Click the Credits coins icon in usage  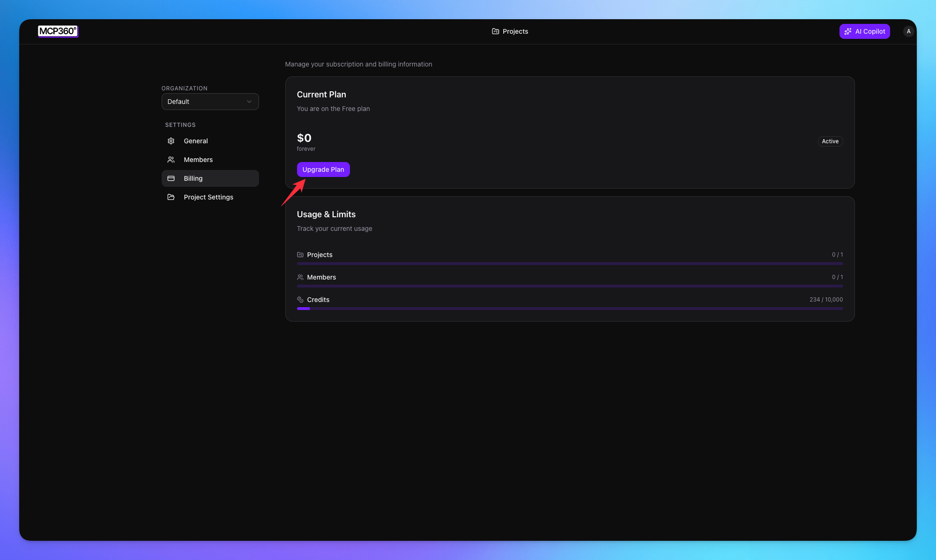pyautogui.click(x=300, y=300)
